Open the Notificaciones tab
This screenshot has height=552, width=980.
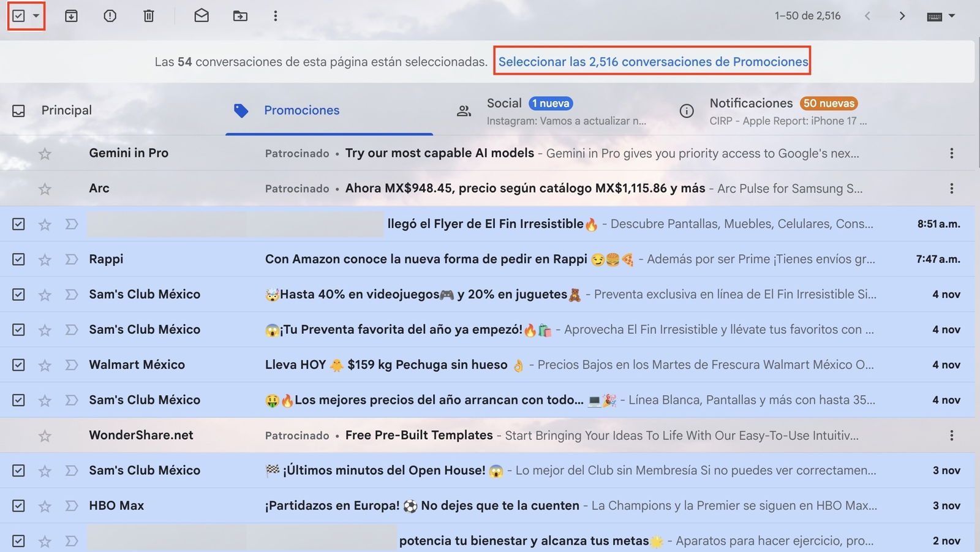(x=751, y=103)
